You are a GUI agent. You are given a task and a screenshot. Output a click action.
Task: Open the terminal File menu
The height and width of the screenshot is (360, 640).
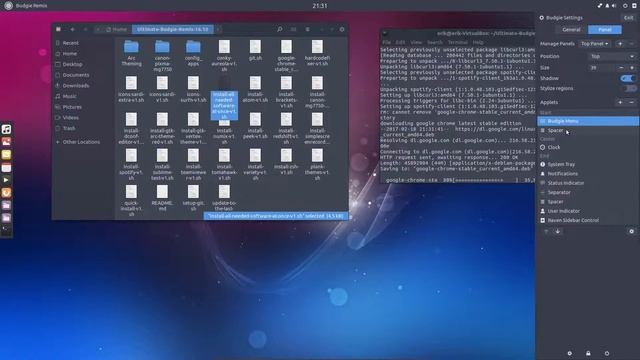pyautogui.click(x=387, y=42)
